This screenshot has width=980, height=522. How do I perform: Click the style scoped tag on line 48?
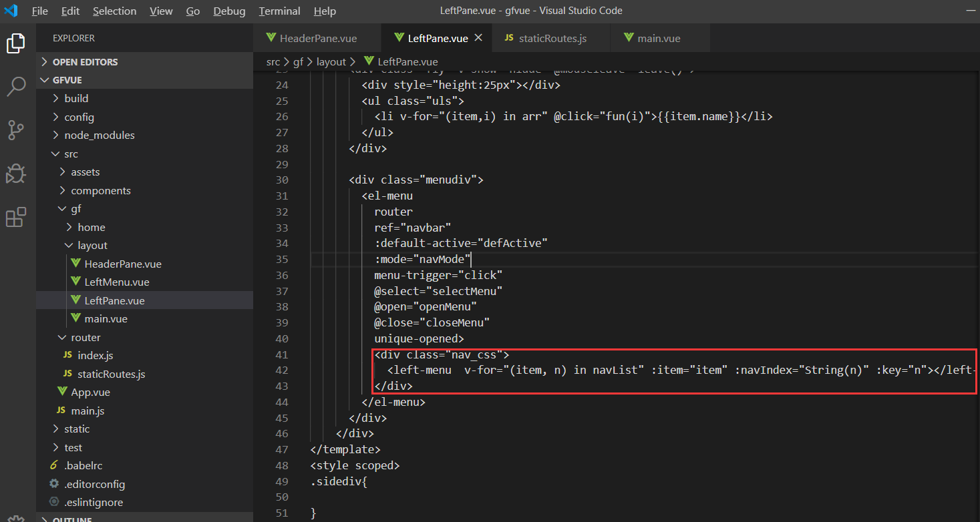click(x=355, y=465)
